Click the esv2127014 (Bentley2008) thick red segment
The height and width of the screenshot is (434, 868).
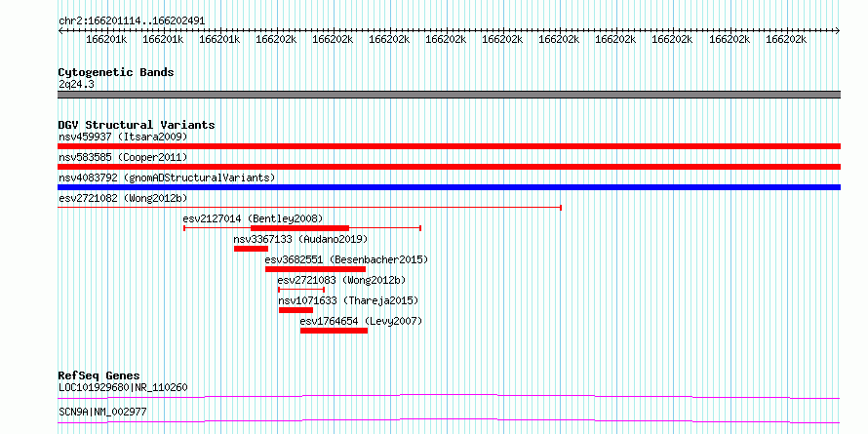click(300, 228)
